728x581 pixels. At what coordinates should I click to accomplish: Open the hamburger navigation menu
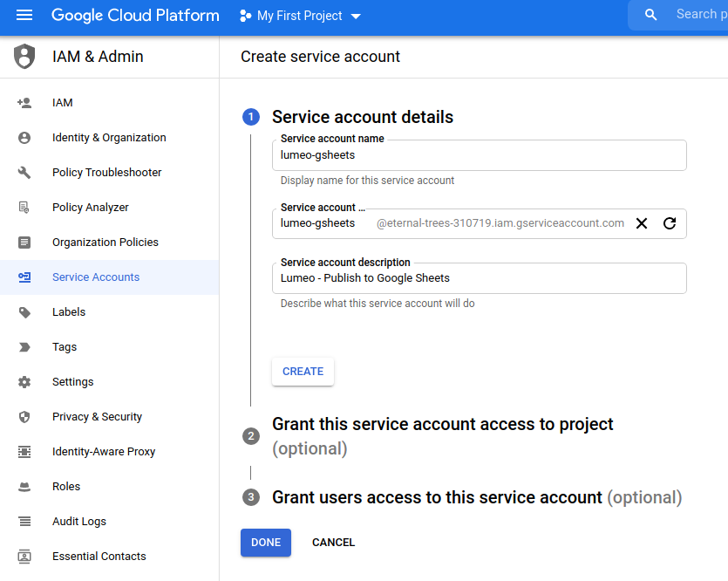tap(24, 16)
